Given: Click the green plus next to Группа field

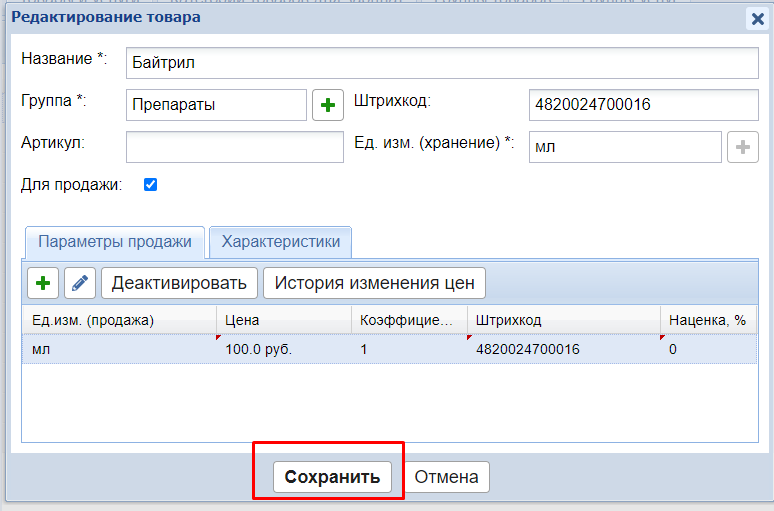Looking at the screenshot, I should [328, 105].
